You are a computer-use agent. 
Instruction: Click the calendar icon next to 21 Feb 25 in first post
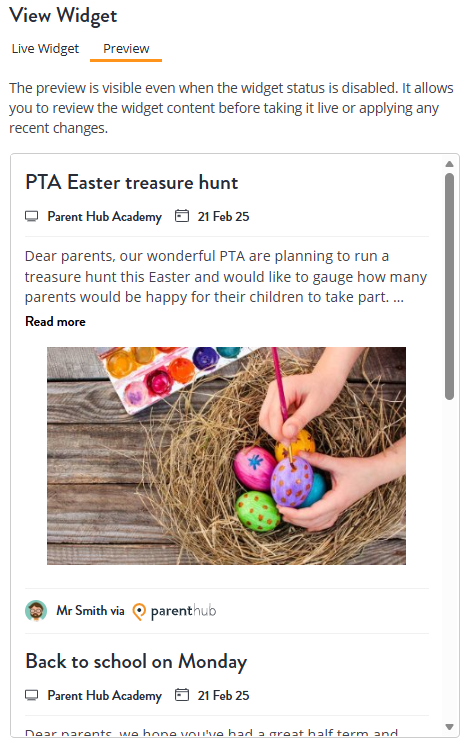tap(182, 216)
